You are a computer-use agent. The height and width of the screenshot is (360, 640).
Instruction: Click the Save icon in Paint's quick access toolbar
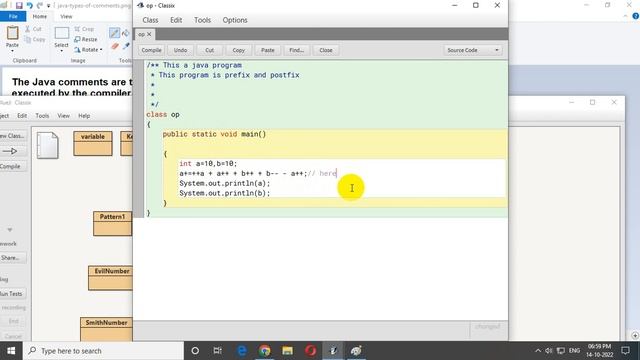tap(19, 5)
